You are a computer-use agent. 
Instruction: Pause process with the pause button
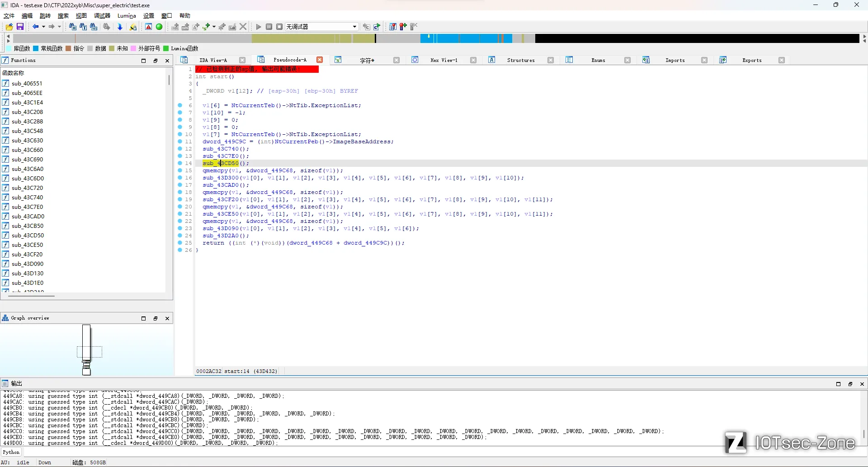269,27
